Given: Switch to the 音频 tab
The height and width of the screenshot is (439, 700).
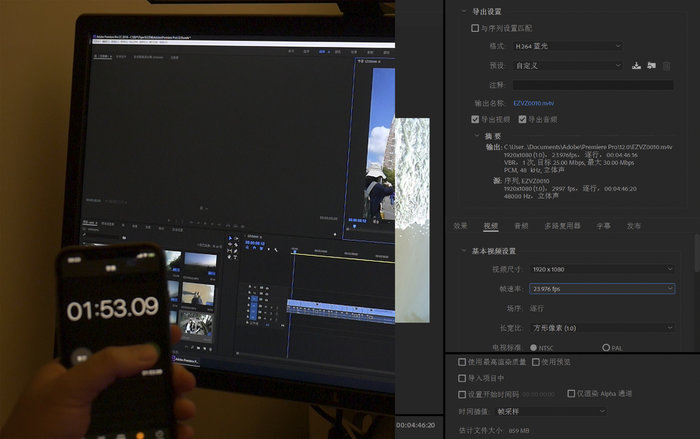Looking at the screenshot, I should click(521, 226).
